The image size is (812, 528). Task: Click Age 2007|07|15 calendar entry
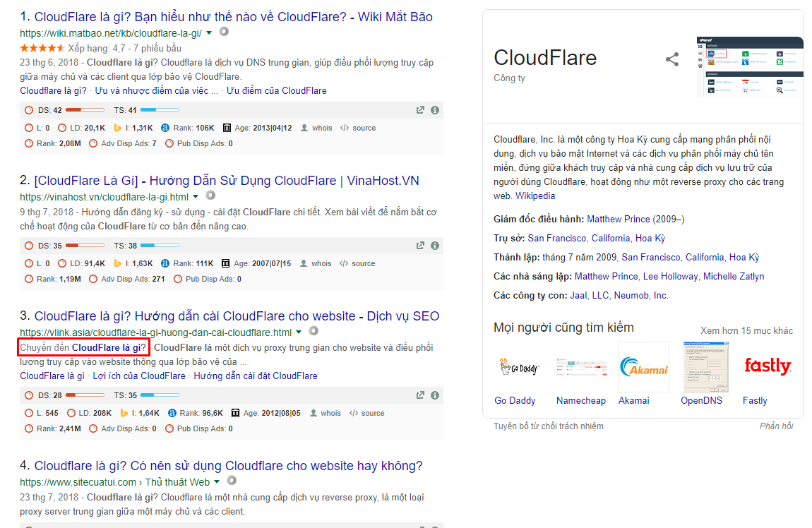pyautogui.click(x=256, y=263)
